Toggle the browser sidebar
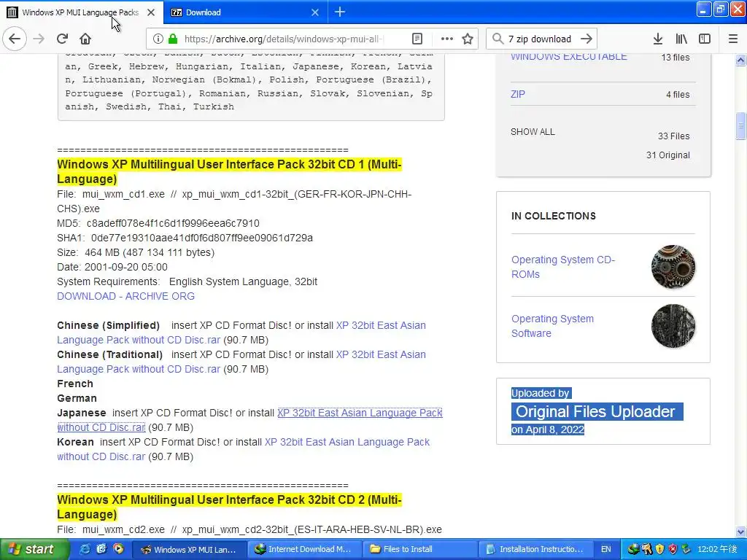 705,39
